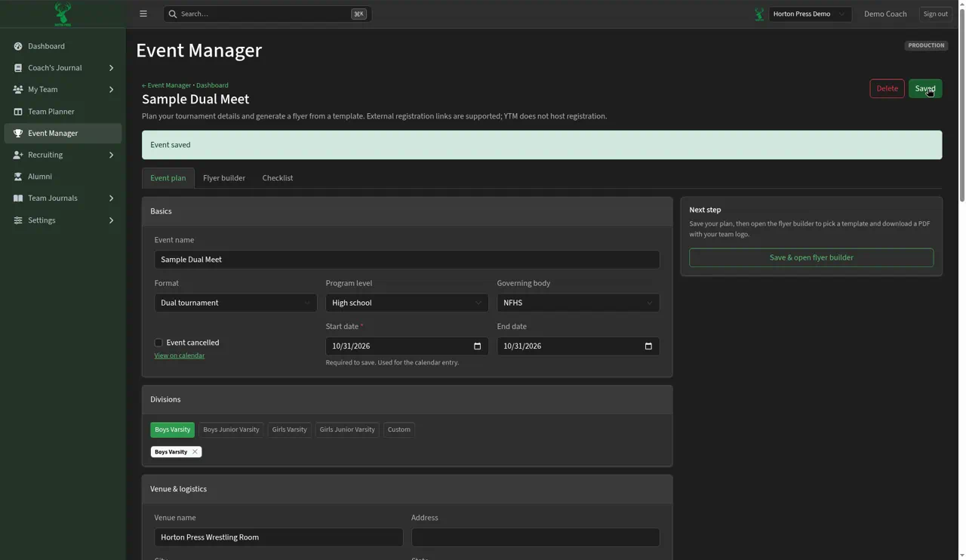Click the Event Manager trophy icon
Image resolution: width=966 pixels, height=560 pixels.
(18, 134)
